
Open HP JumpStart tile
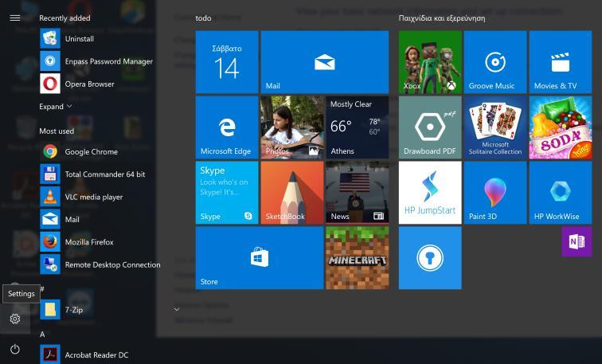coord(430,193)
